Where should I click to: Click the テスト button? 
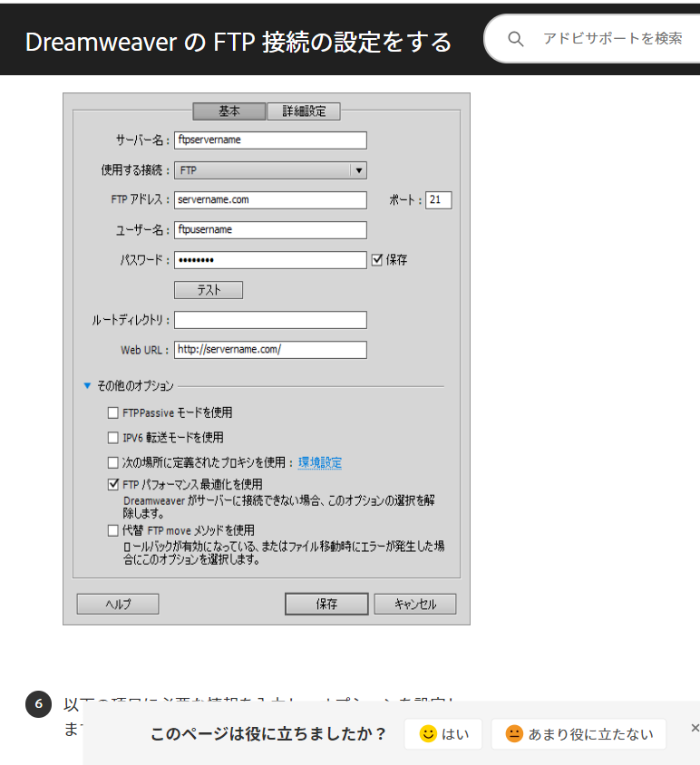(209, 290)
